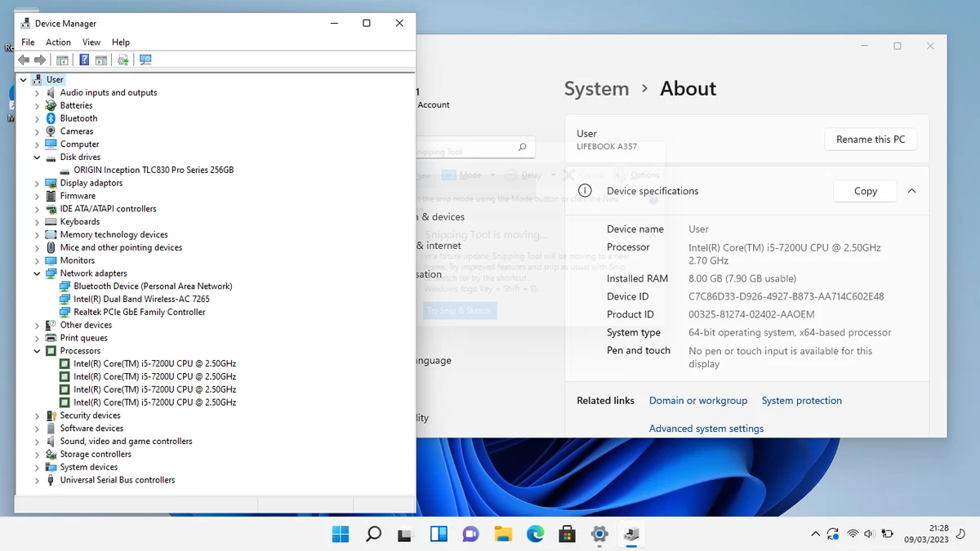
Task: Expand the Other devices category
Action: (37, 325)
